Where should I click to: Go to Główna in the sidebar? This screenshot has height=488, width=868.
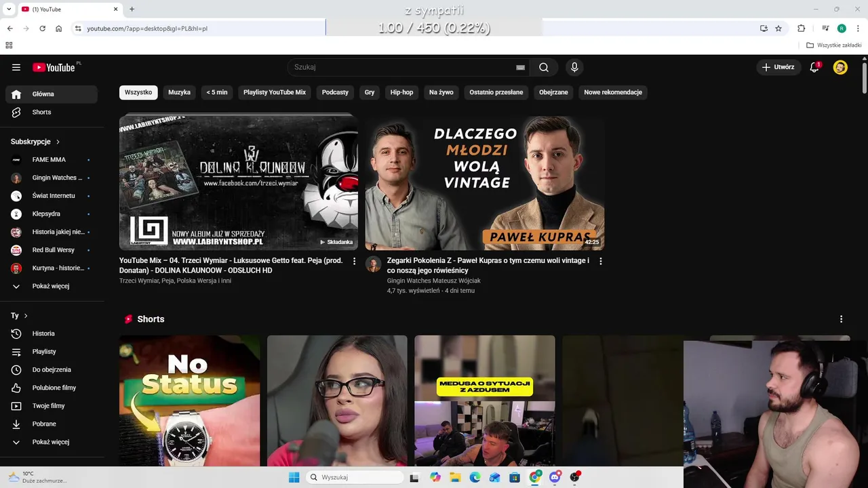pos(52,94)
